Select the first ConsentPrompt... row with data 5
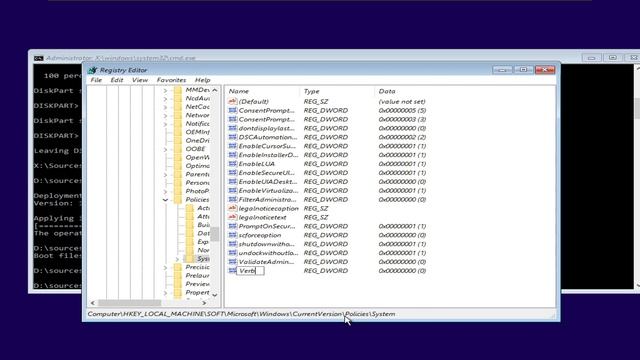640x360 pixels. pyautogui.click(x=327, y=111)
